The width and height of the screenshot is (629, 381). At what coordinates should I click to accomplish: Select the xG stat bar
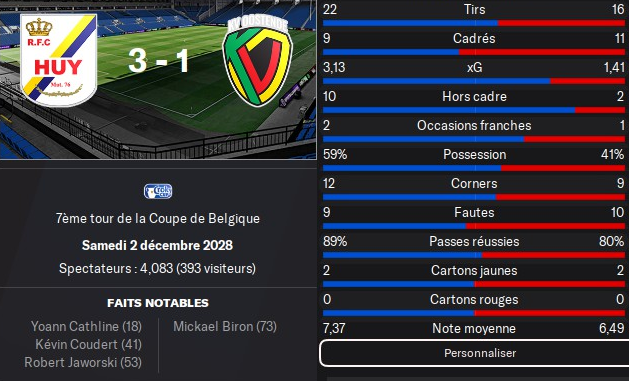[474, 81]
